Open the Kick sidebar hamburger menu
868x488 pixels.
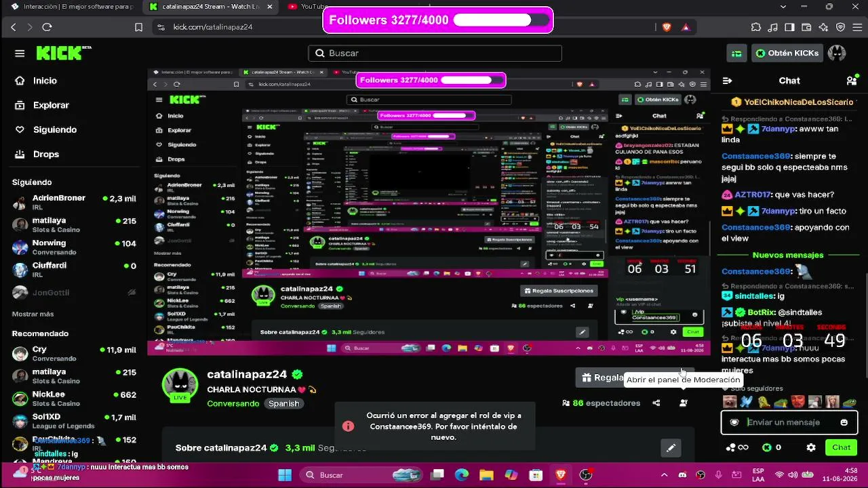click(20, 54)
